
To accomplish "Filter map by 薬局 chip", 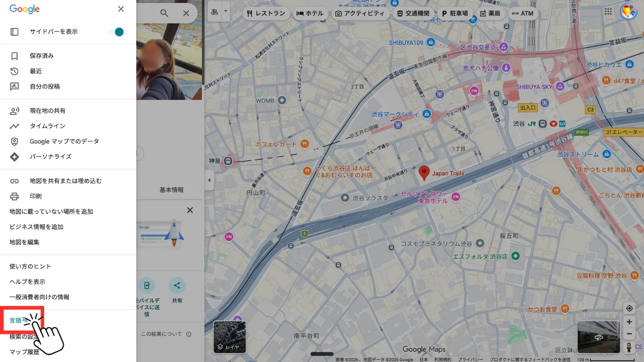I will pyautogui.click(x=490, y=13).
